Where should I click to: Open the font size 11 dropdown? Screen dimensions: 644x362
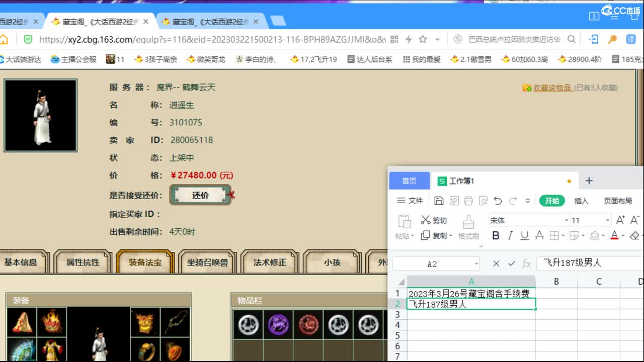click(607, 220)
